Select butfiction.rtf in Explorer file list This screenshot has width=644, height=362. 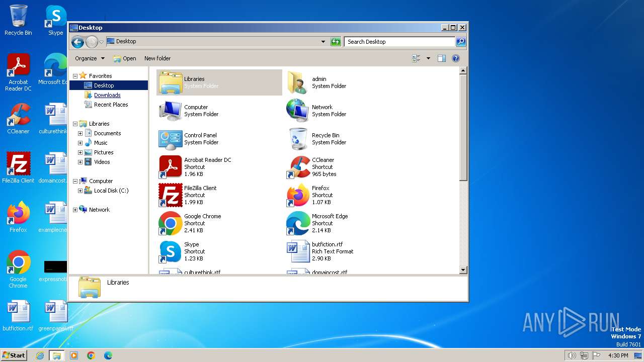298,251
